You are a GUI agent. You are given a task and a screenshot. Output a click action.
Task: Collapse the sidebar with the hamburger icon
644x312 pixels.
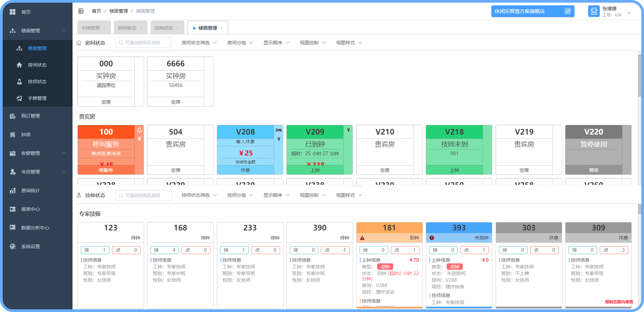(x=81, y=11)
